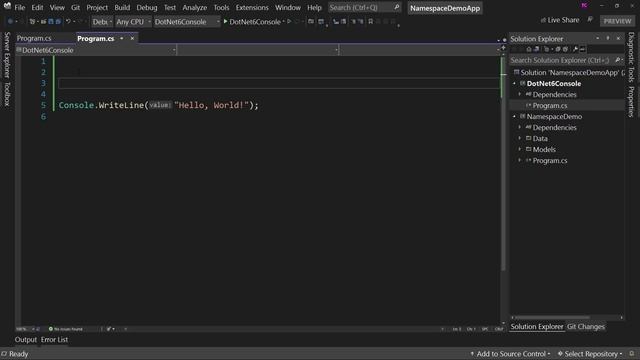Open the Properties side tab

click(x=631, y=101)
